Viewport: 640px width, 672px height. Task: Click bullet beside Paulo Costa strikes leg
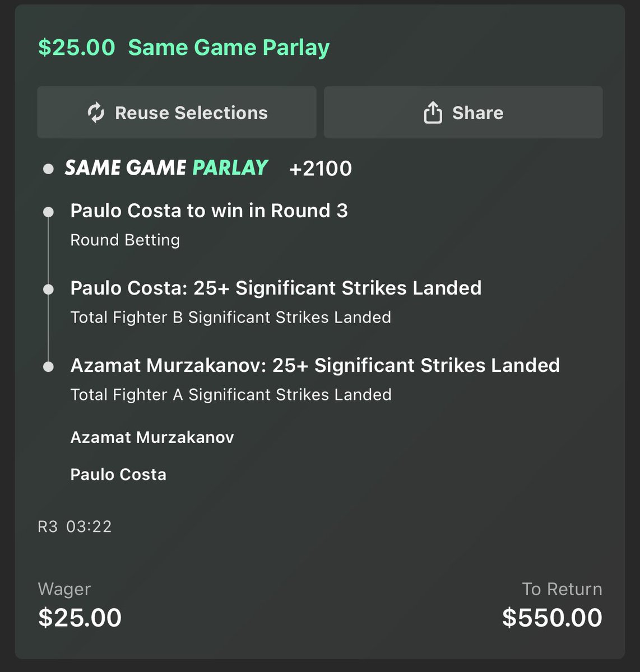click(x=49, y=289)
